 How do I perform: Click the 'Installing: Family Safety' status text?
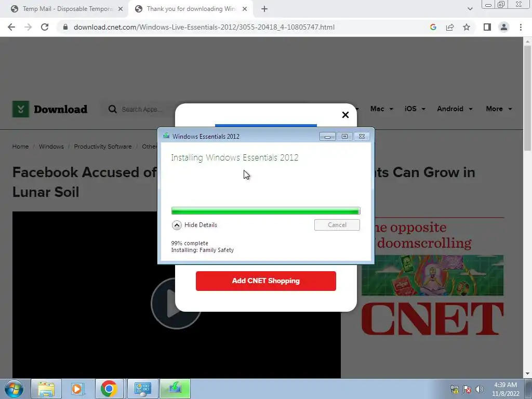(203, 250)
